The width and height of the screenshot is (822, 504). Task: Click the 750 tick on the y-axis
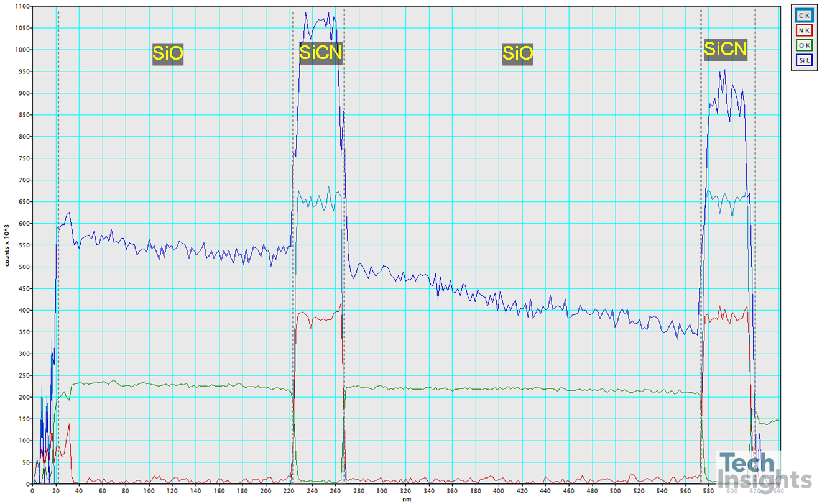[x=23, y=158]
